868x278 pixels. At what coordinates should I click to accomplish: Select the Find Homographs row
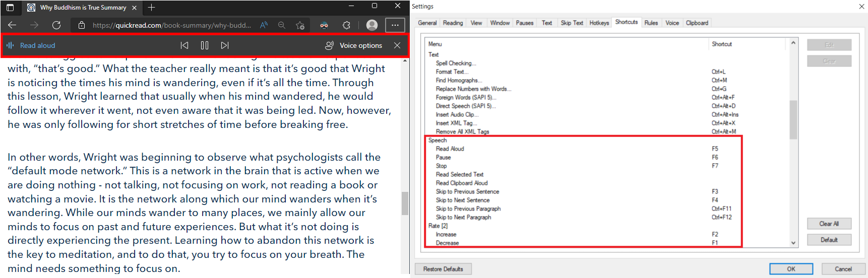click(607, 81)
